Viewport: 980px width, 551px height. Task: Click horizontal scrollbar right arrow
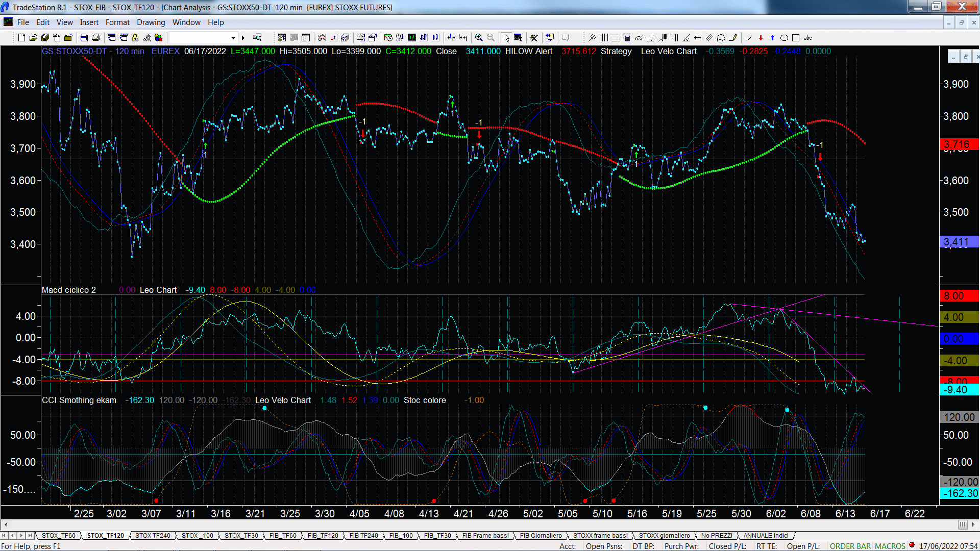pos(974,524)
